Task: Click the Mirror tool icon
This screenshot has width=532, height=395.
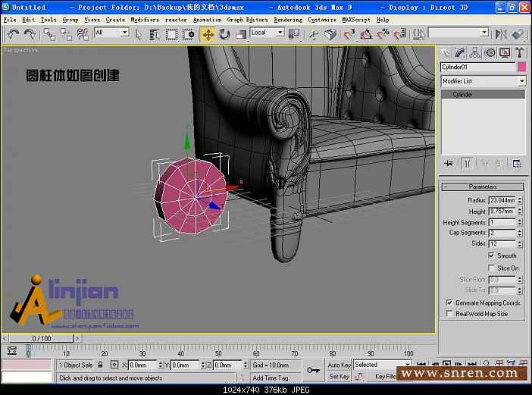Action: tap(501, 34)
